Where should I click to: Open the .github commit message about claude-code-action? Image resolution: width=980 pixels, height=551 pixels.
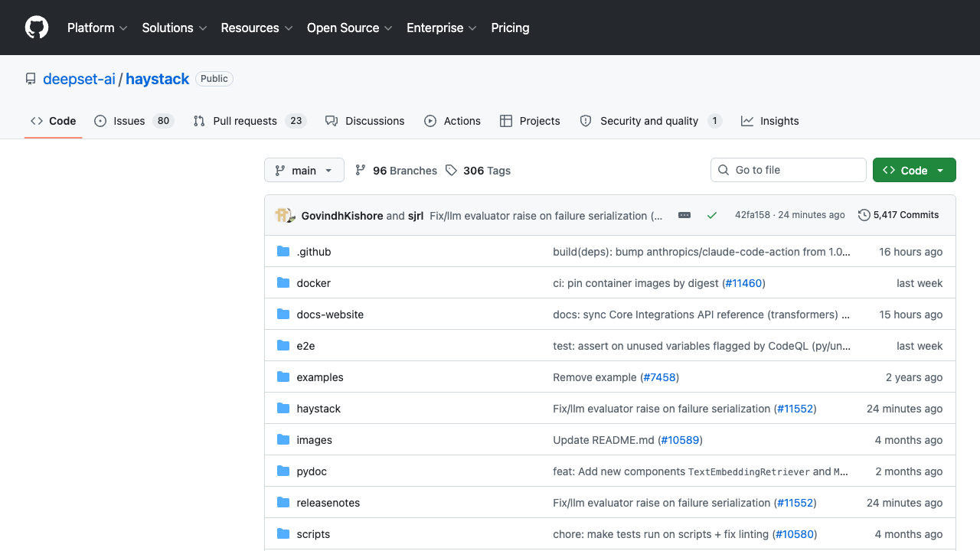point(701,252)
